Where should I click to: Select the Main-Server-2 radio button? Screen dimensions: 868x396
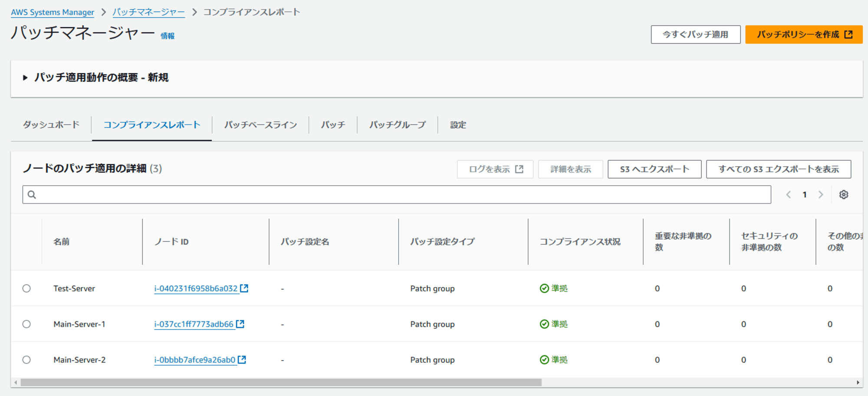pos(26,360)
